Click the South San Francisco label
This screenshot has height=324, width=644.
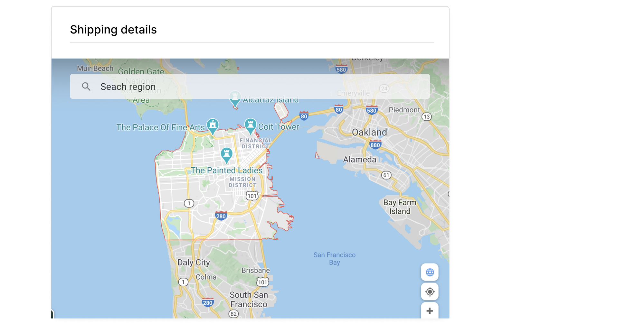[249, 300]
